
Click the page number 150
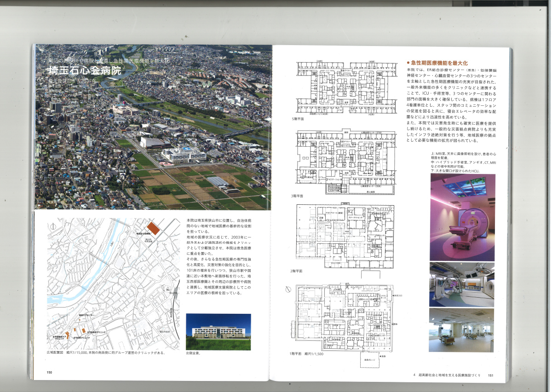tap(49, 373)
